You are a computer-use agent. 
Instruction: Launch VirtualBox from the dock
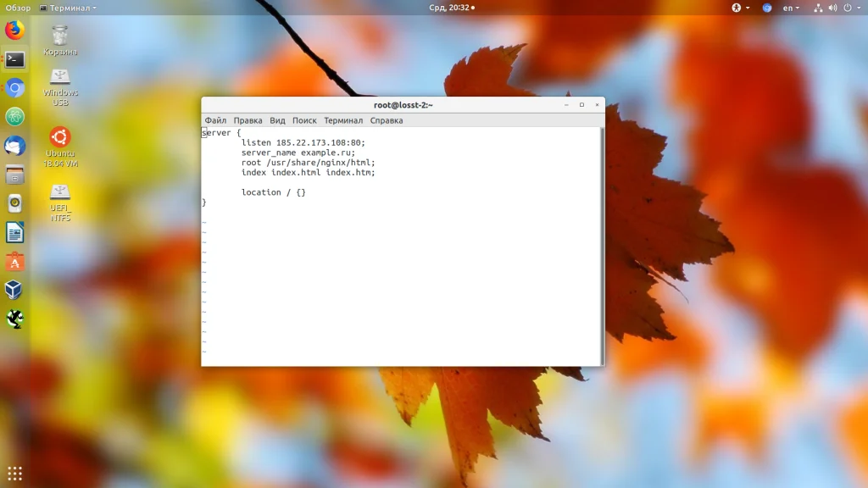[x=14, y=290]
